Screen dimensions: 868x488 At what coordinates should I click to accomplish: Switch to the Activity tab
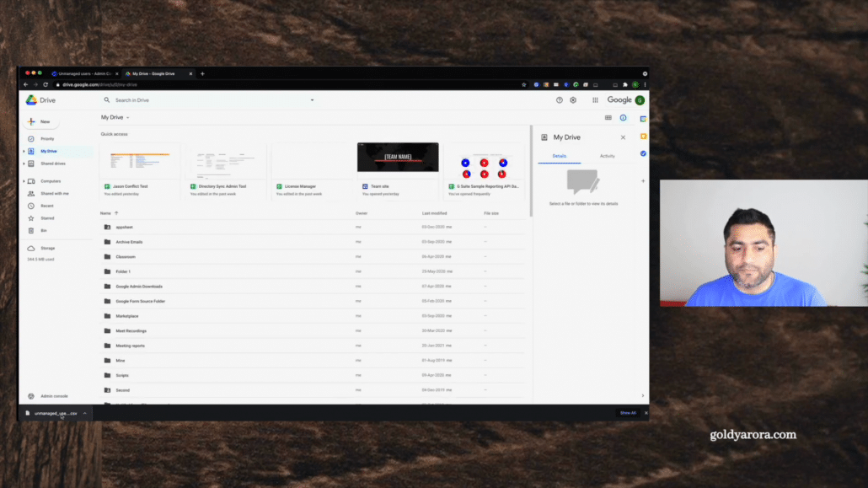pyautogui.click(x=608, y=156)
